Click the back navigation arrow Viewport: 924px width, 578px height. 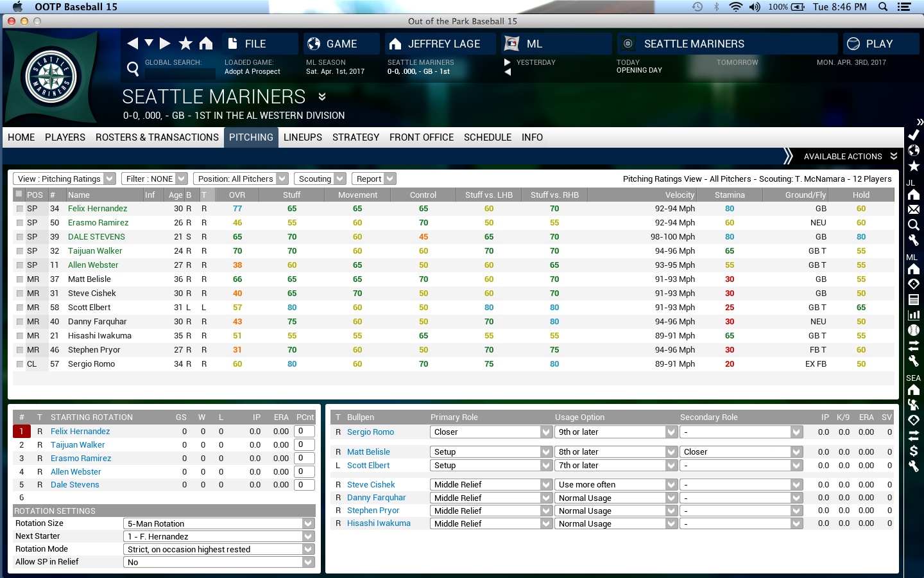[x=133, y=43]
